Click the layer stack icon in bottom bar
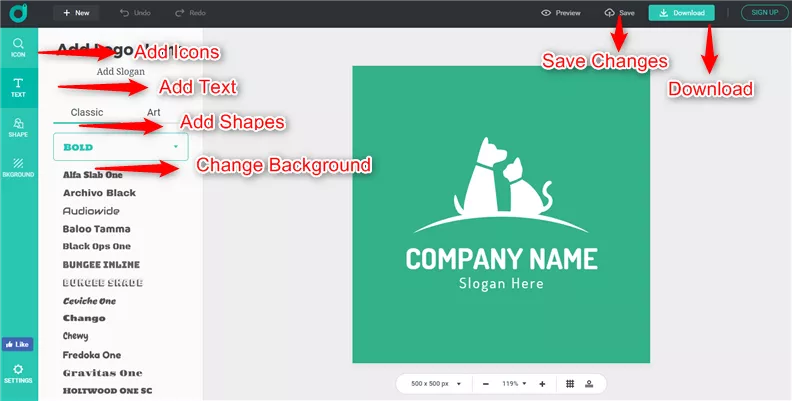 [x=589, y=384]
